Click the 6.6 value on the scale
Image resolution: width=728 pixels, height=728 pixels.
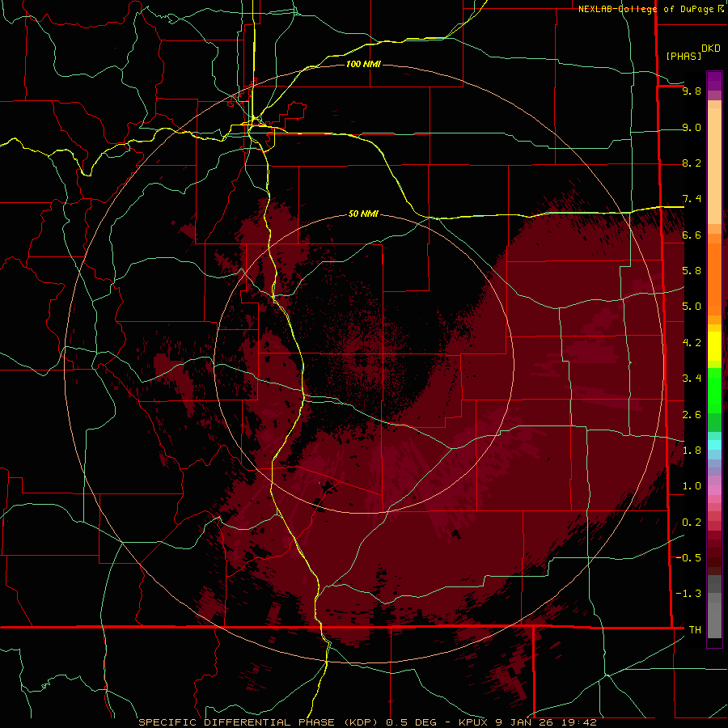pos(692,235)
